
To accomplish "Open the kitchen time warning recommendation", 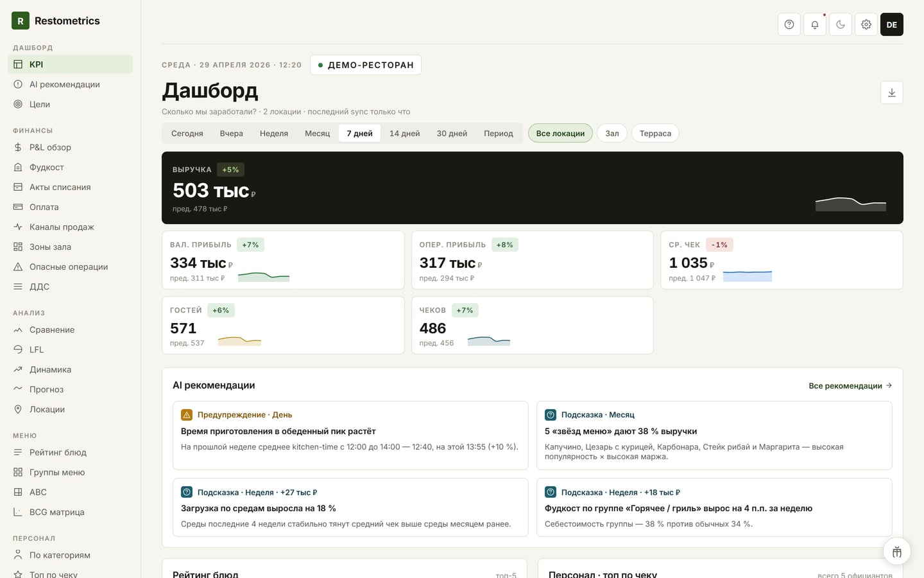I will coord(350,435).
